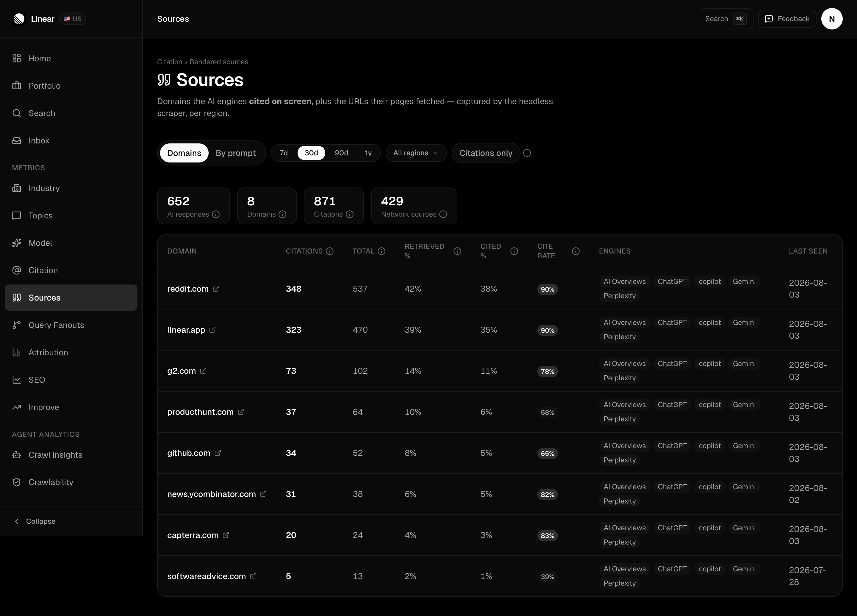Open external link icon next to capterra.com
Screen dimensions: 857x616
[x=226, y=535]
